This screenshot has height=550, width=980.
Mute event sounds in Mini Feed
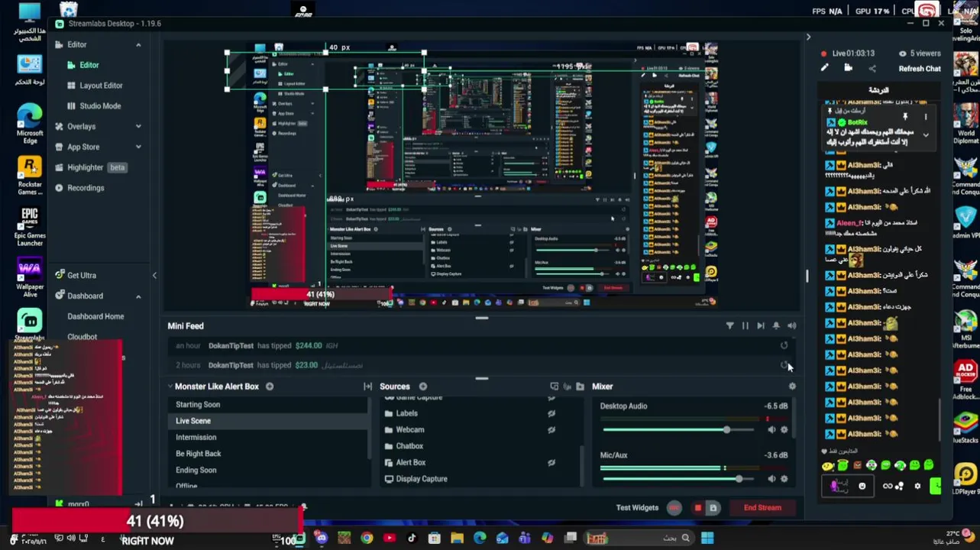click(x=791, y=326)
